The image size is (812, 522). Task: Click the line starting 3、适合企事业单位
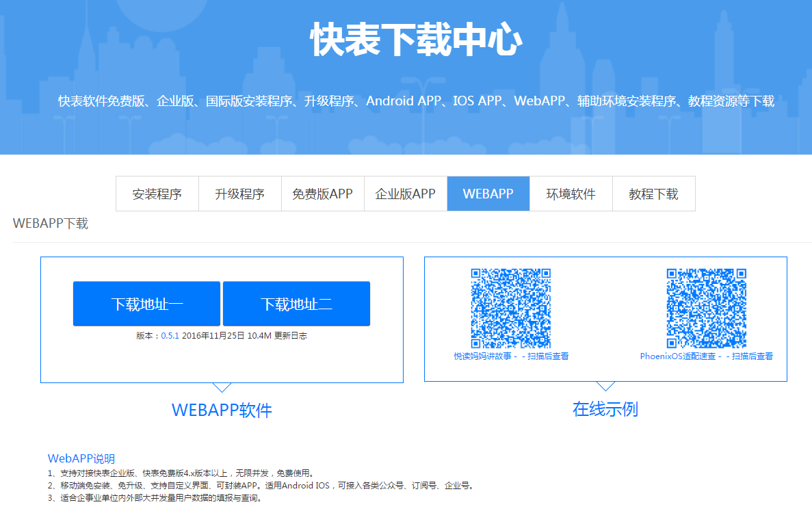point(156,497)
